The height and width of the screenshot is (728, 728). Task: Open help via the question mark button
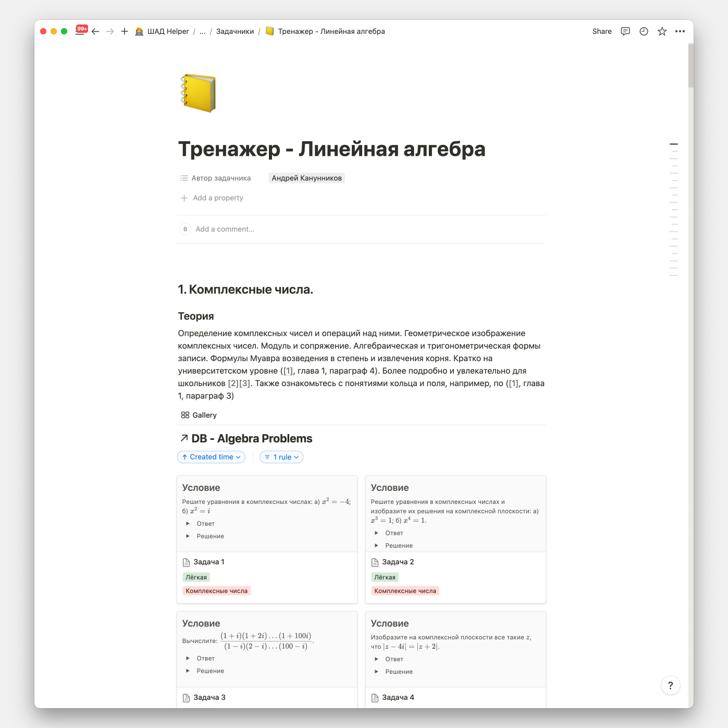pos(671,685)
